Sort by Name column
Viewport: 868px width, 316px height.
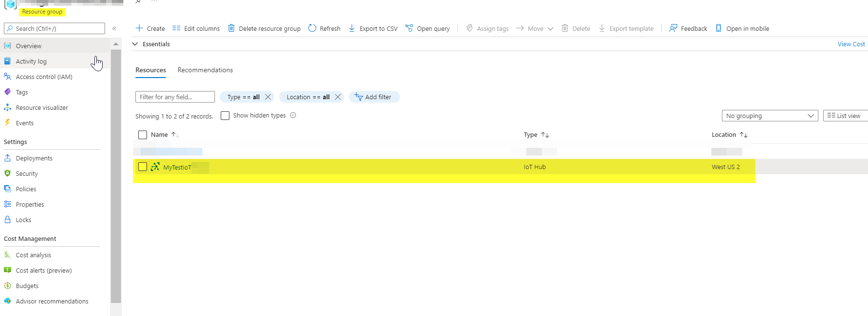tap(165, 135)
